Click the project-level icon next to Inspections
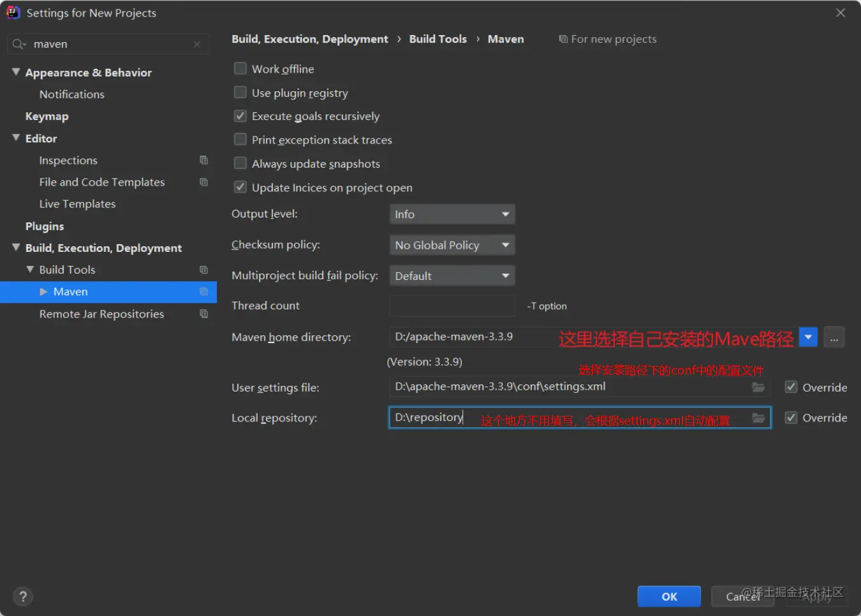Image resolution: width=861 pixels, height=616 pixels. tap(204, 160)
